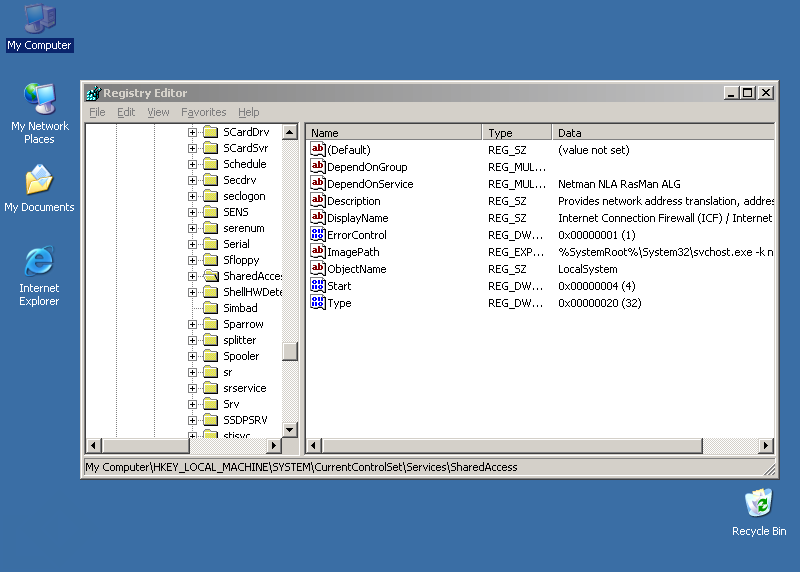Click the Registry Editor title bar icon

[93, 93]
